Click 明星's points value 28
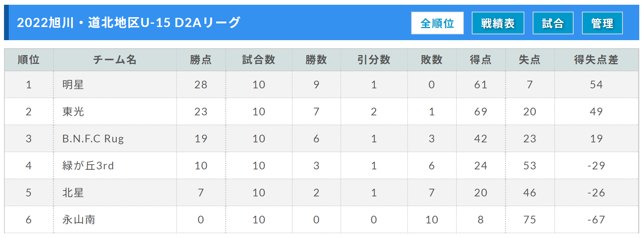The image size is (644, 238). point(201,85)
